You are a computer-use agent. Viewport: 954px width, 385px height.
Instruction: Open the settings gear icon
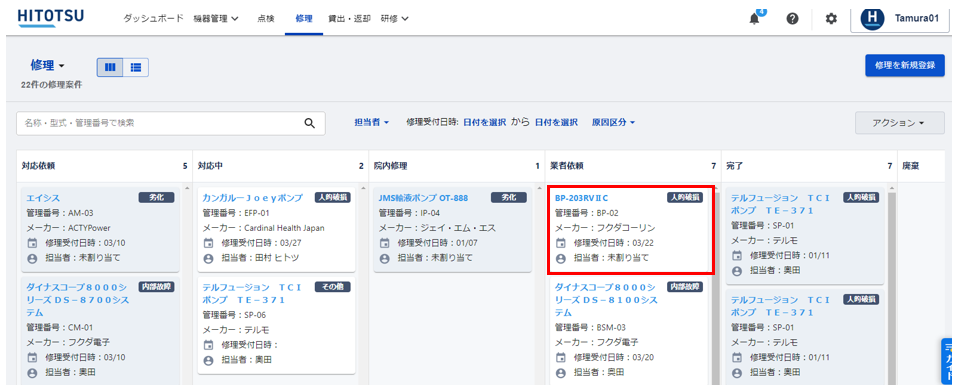[831, 19]
